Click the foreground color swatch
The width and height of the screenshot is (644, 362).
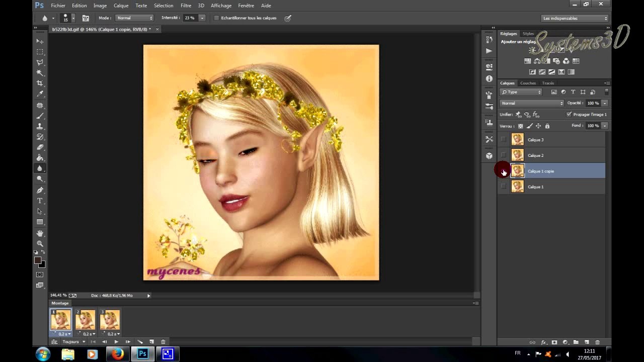38,260
